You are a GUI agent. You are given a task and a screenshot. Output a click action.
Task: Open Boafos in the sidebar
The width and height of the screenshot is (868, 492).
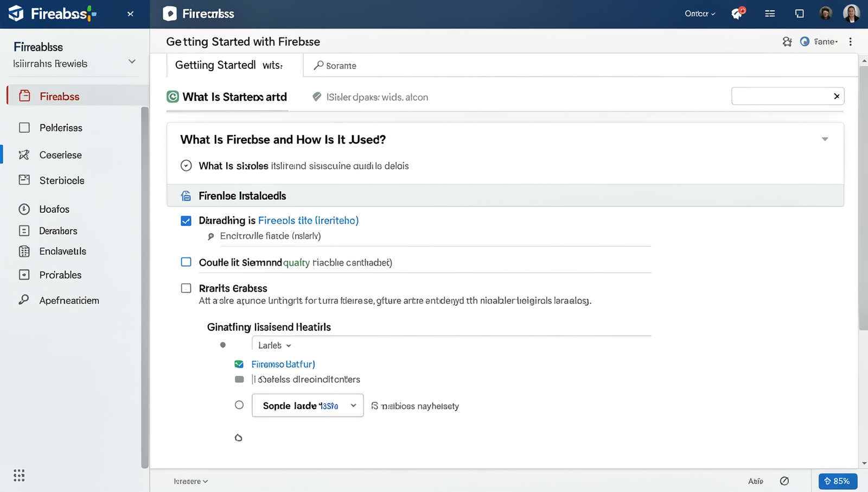pos(54,209)
